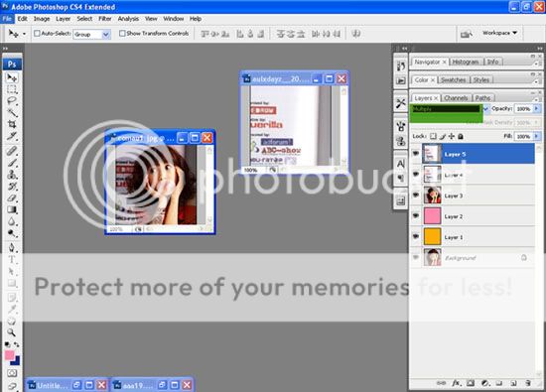This screenshot has width=546, height=392.
Task: Switch to the Channels tab
Action: 456,98
